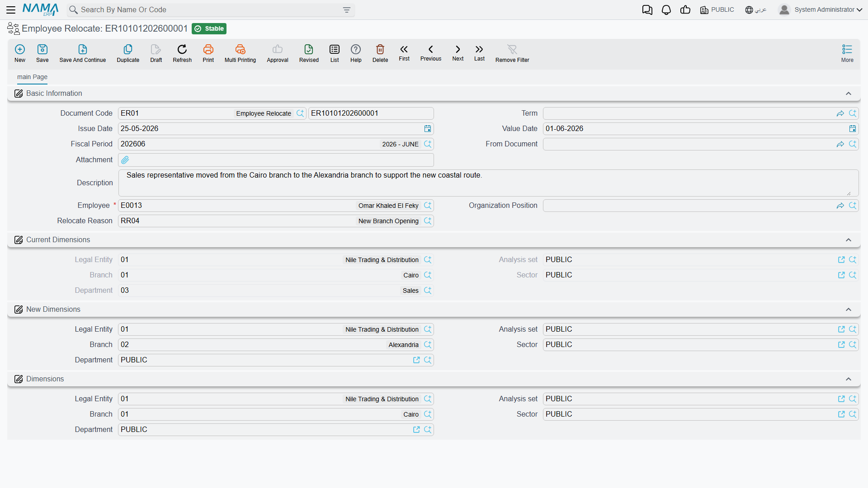Screen dimensions: 868x488
Task: Mark the document as Revised
Action: (x=309, y=53)
